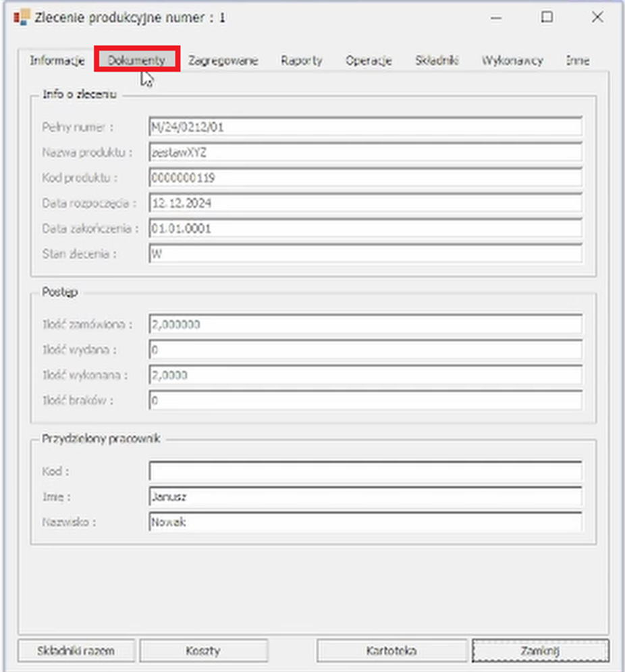
Task: Switch to the Informacje tab
Action: (x=57, y=61)
